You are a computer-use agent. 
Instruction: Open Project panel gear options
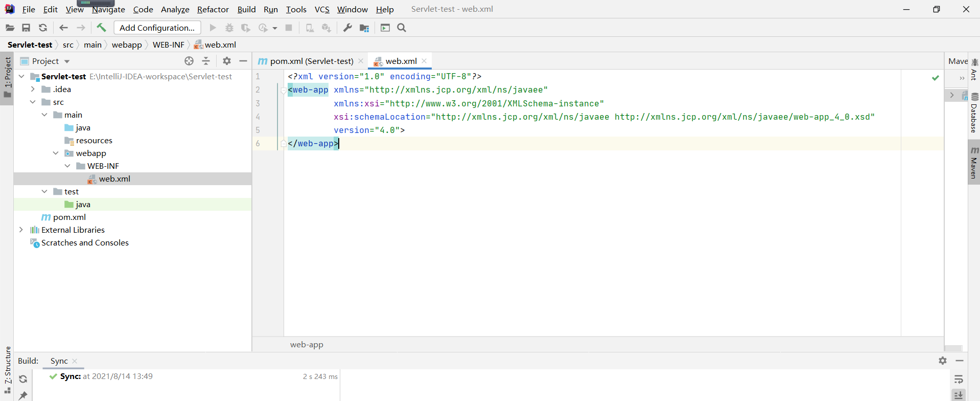227,61
